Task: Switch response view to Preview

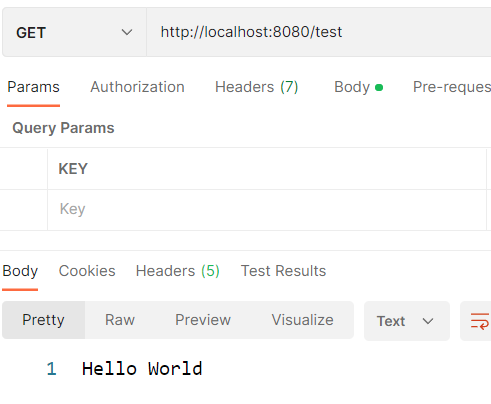Action: click(203, 320)
